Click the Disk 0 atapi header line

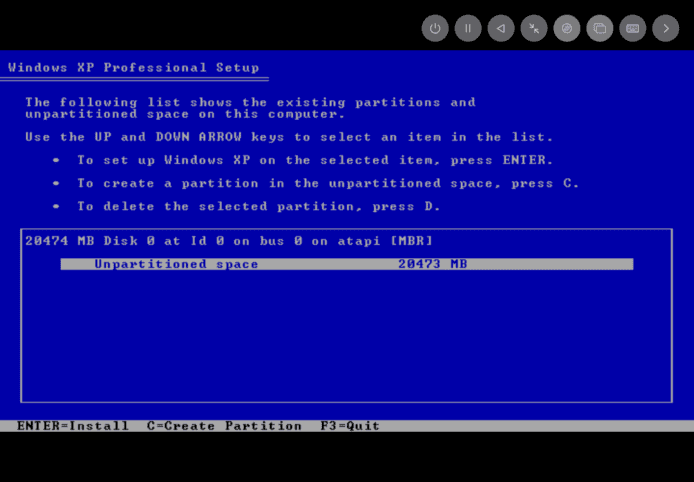pyautogui.click(x=229, y=241)
